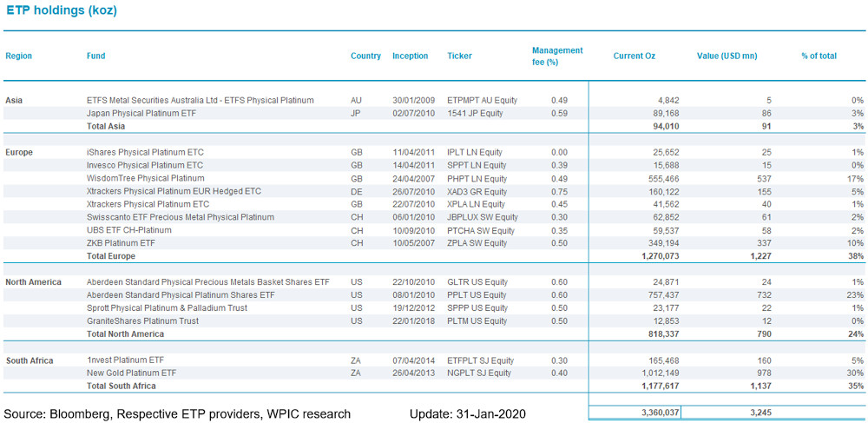
Task: Select the Total Europe ounces '1,270,073'
Action: point(661,256)
